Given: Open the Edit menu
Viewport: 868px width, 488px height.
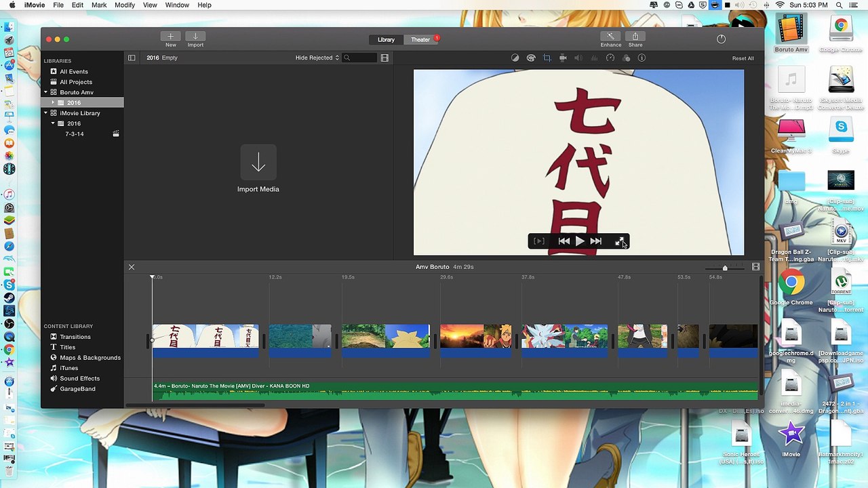Looking at the screenshot, I should click(x=77, y=5).
